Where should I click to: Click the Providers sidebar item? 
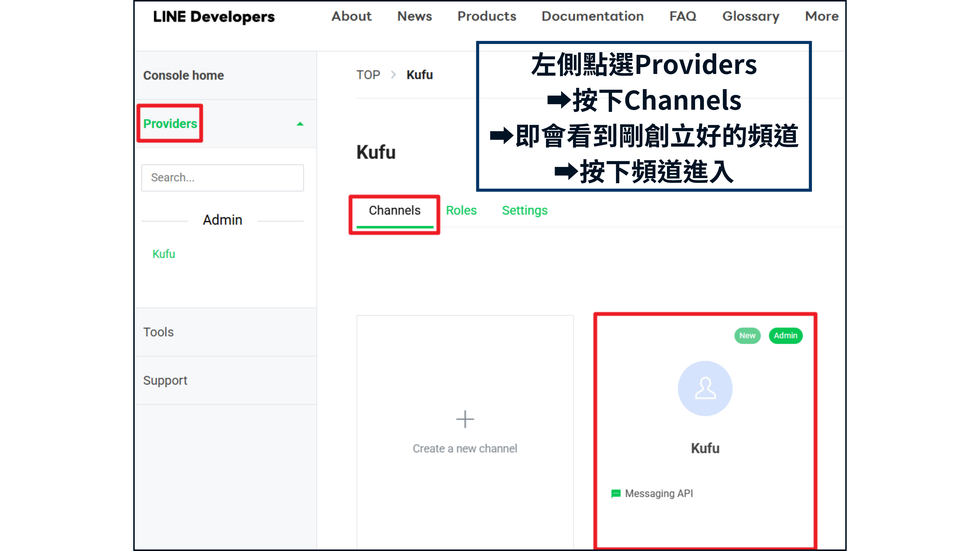pyautogui.click(x=170, y=124)
